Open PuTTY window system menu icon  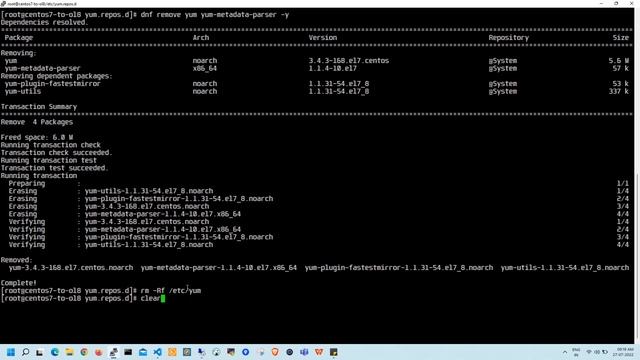pyautogui.click(x=3, y=3)
